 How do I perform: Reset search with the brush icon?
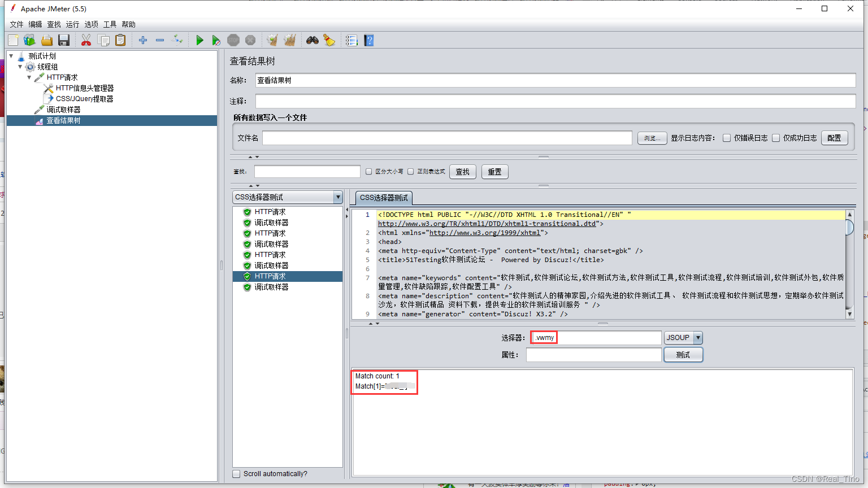click(x=329, y=40)
